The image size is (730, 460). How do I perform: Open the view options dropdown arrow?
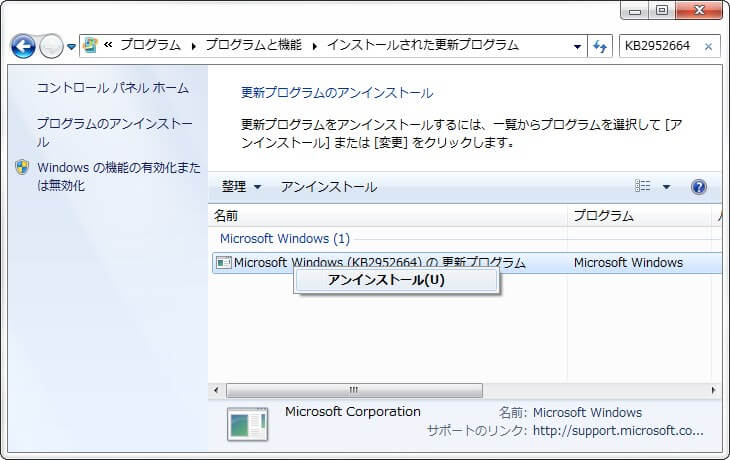(666, 187)
